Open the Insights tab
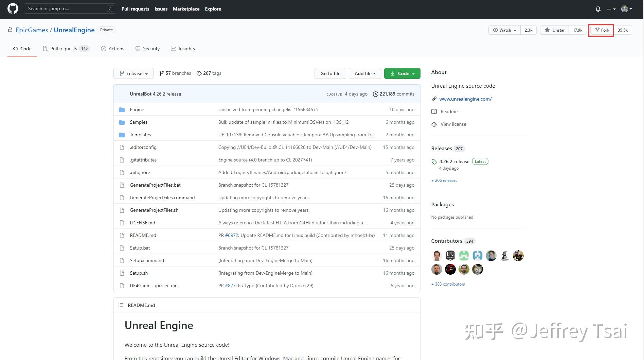644x360 pixels. click(183, 49)
